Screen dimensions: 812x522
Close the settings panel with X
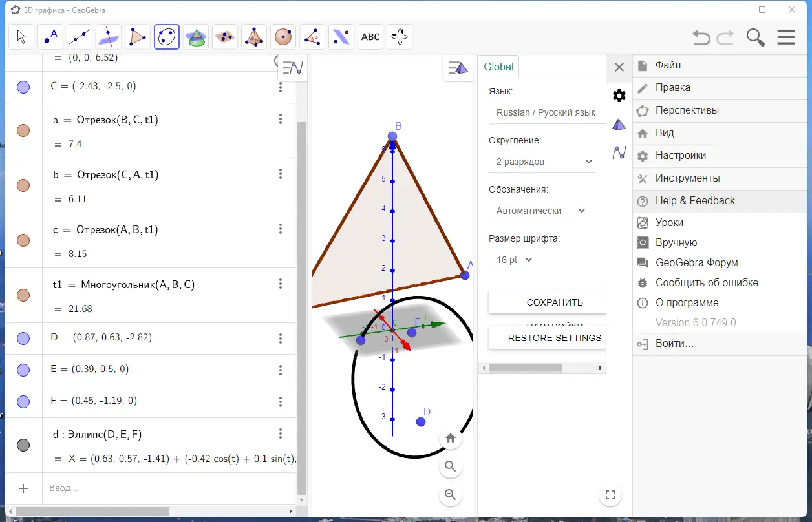pos(619,67)
